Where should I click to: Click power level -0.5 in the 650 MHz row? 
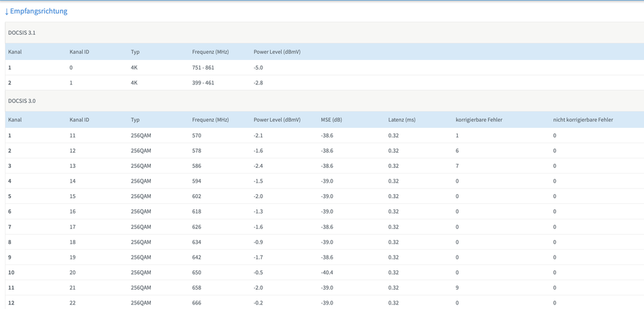pos(259,272)
